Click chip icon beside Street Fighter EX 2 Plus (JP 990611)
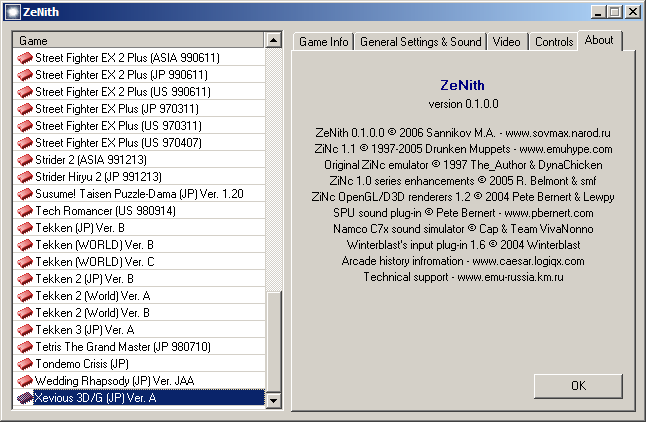 [x=25, y=75]
